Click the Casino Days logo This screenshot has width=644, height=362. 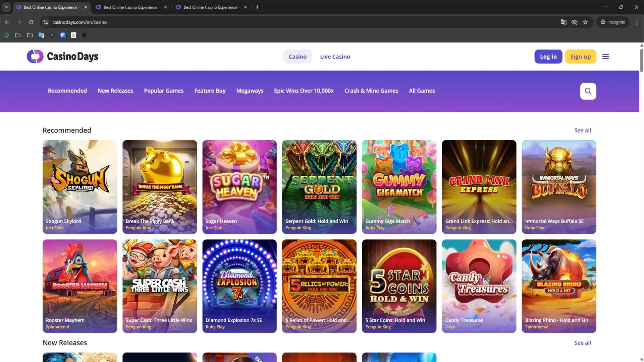tap(63, 57)
